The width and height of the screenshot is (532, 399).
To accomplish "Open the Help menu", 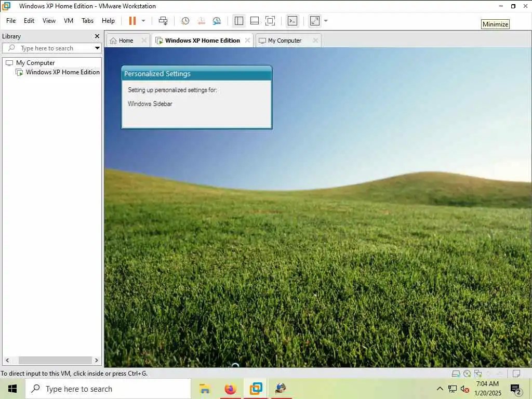I will (x=108, y=21).
